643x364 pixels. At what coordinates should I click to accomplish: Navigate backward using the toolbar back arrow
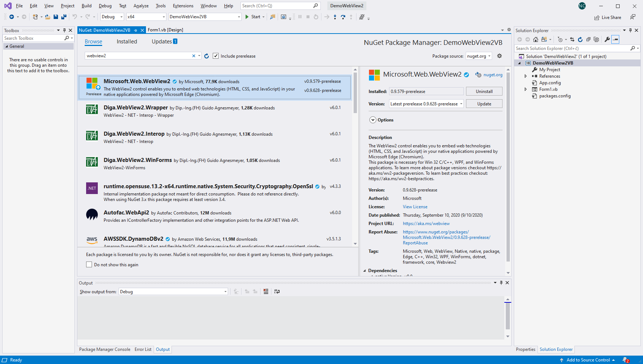pos(12,17)
